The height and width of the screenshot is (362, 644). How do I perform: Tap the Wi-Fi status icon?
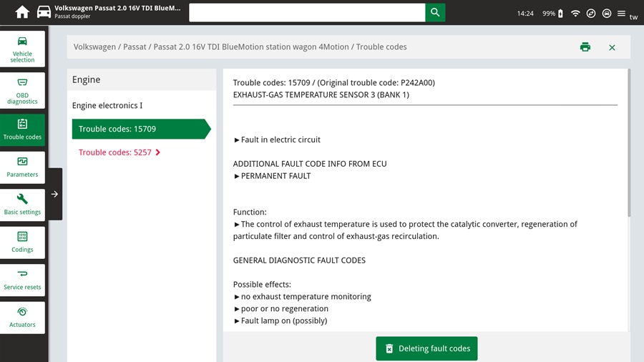click(575, 13)
